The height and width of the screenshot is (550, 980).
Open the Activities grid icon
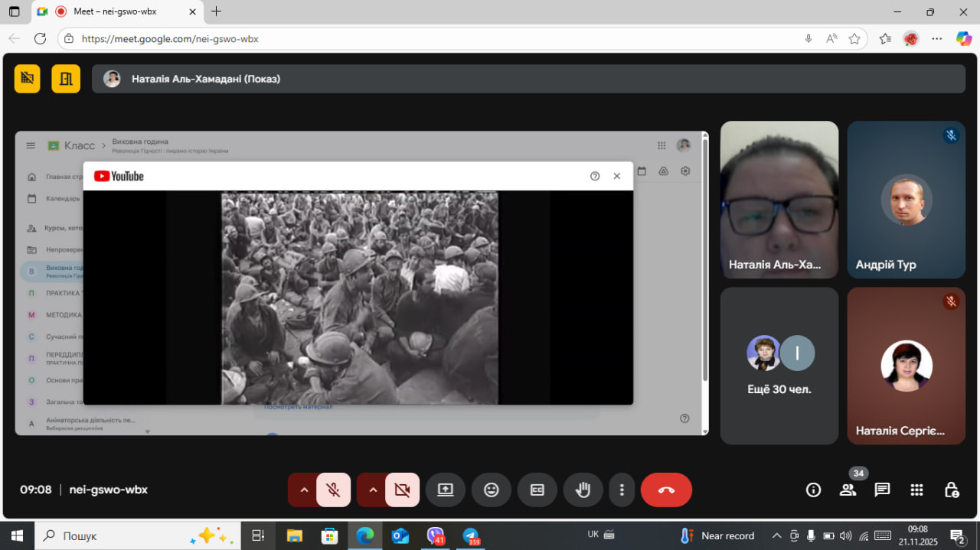point(916,490)
